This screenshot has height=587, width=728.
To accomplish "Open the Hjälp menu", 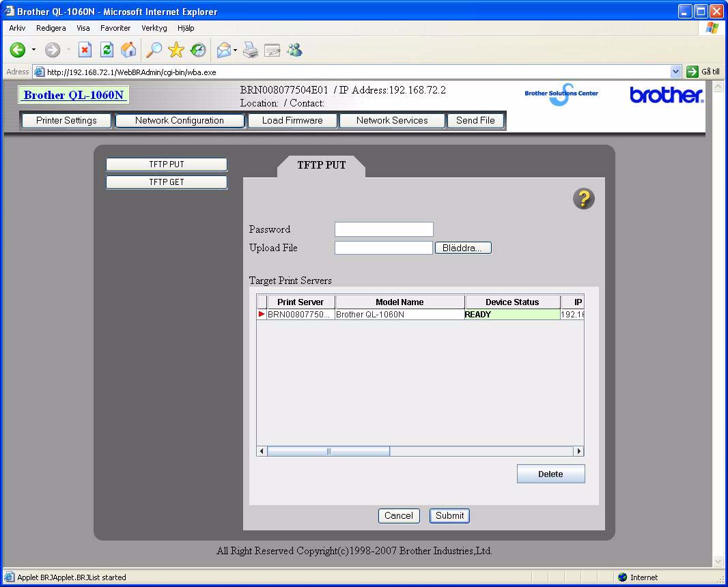I will [186, 28].
